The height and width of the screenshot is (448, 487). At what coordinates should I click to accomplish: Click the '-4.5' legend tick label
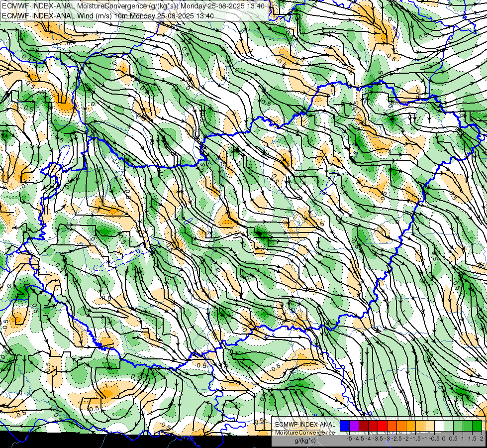coord(359,439)
